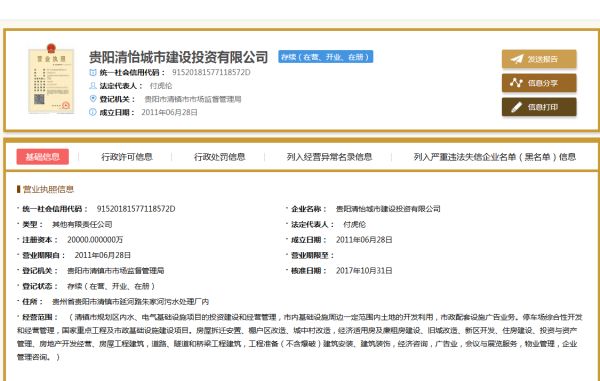The width and height of the screenshot is (600, 381).
Task: Open the 列入经营异常名录信息 tab
Action: pyautogui.click(x=329, y=157)
